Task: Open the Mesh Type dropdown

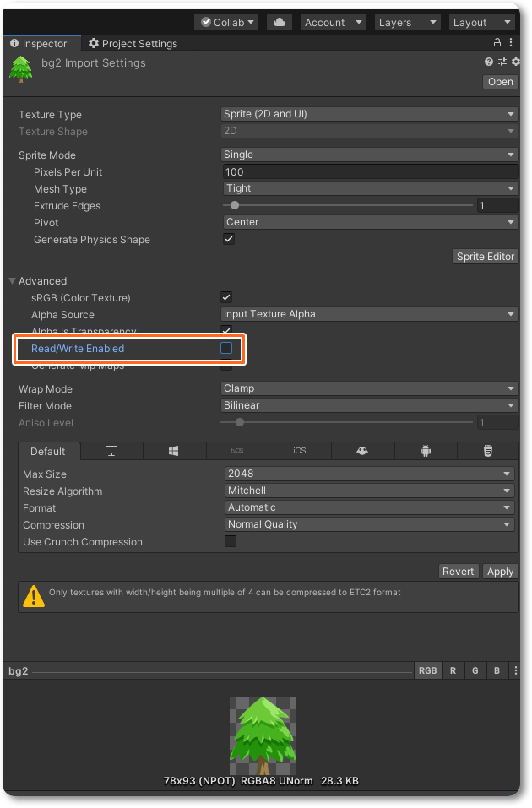Action: [371, 188]
